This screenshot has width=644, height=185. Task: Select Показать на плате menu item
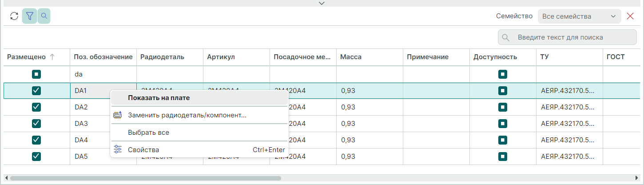click(159, 98)
